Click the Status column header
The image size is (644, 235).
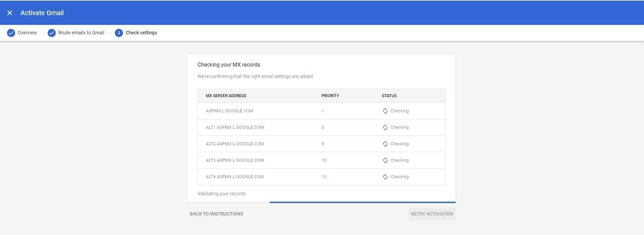[x=389, y=96]
